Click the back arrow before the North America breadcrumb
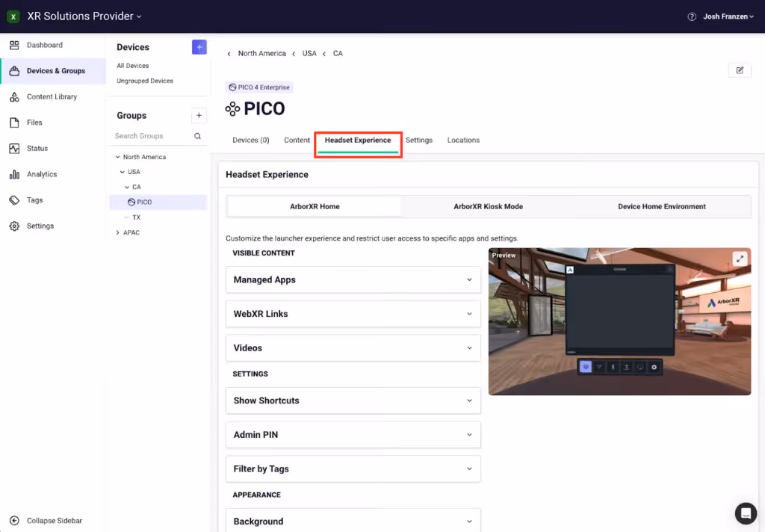Viewport: 765px width, 532px height. click(x=229, y=54)
